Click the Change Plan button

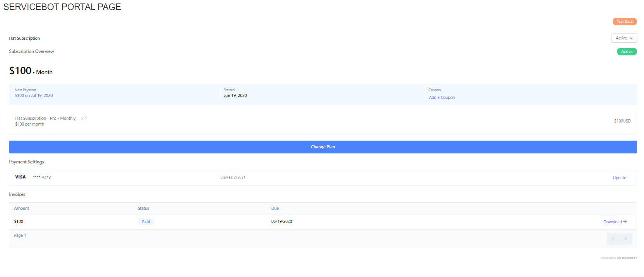point(323,147)
